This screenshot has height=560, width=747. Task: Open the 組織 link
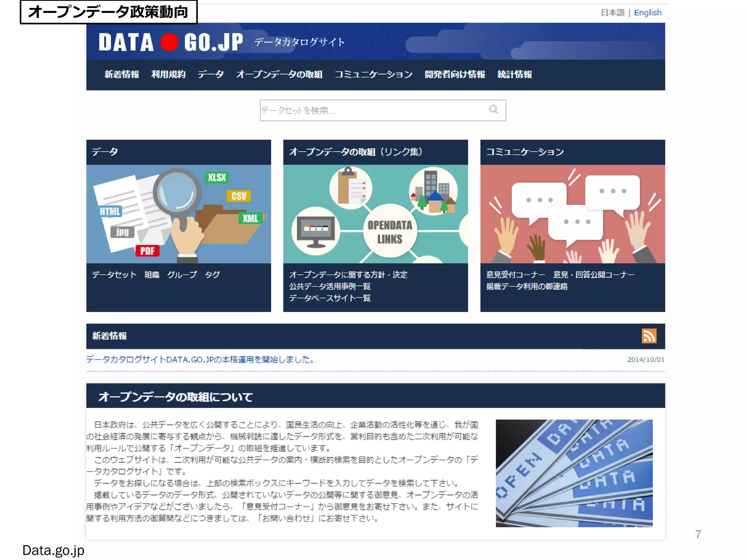152,275
